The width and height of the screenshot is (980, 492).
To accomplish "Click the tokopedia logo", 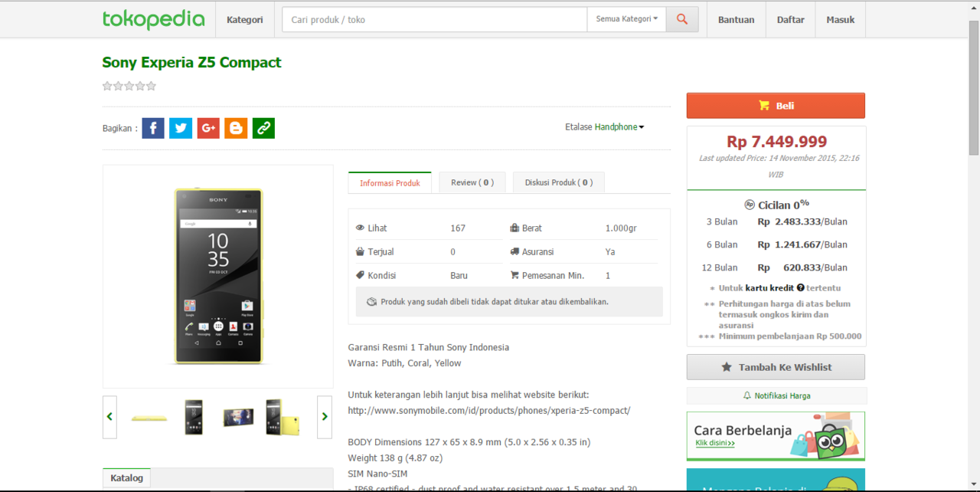I will 154,19.
